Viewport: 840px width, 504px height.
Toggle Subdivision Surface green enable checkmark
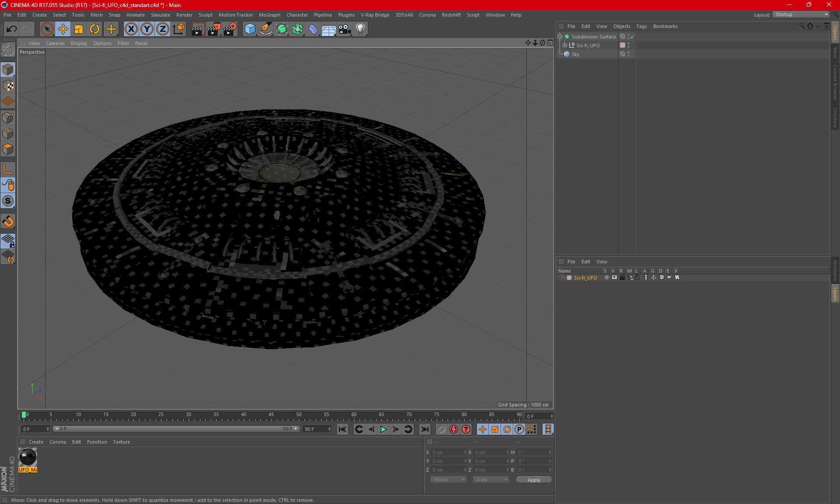point(632,37)
